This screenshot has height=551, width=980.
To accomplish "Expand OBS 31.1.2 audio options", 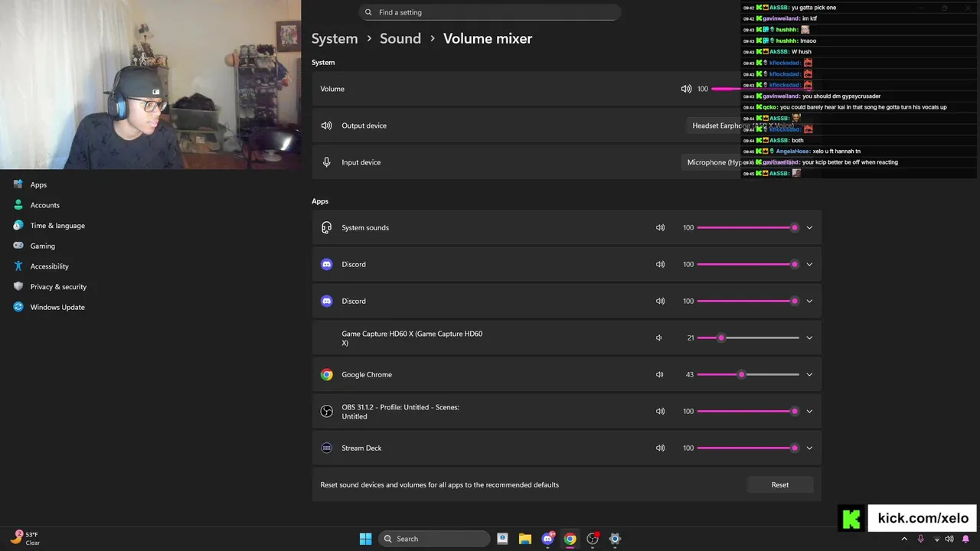I will tap(809, 411).
